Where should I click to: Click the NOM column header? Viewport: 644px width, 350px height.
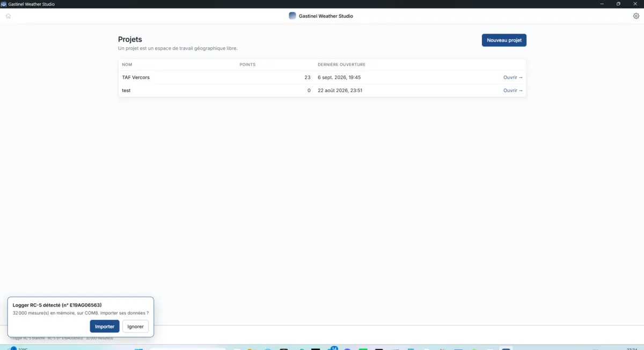(x=127, y=65)
